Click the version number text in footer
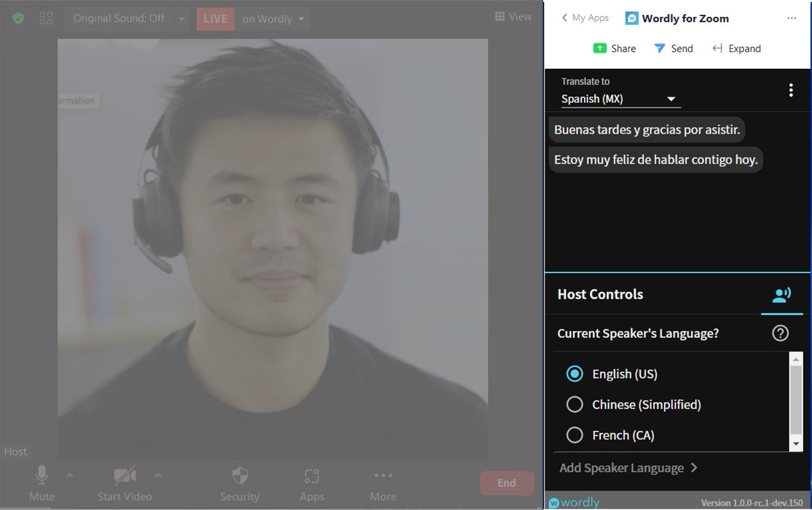 pos(752,503)
